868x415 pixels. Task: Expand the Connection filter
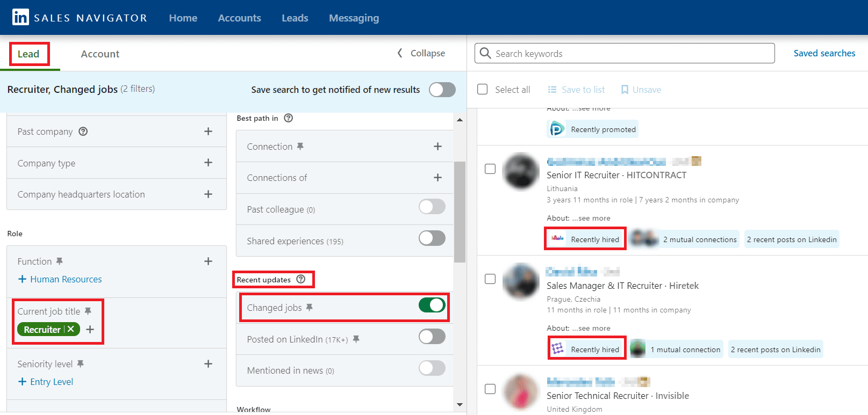pyautogui.click(x=437, y=147)
